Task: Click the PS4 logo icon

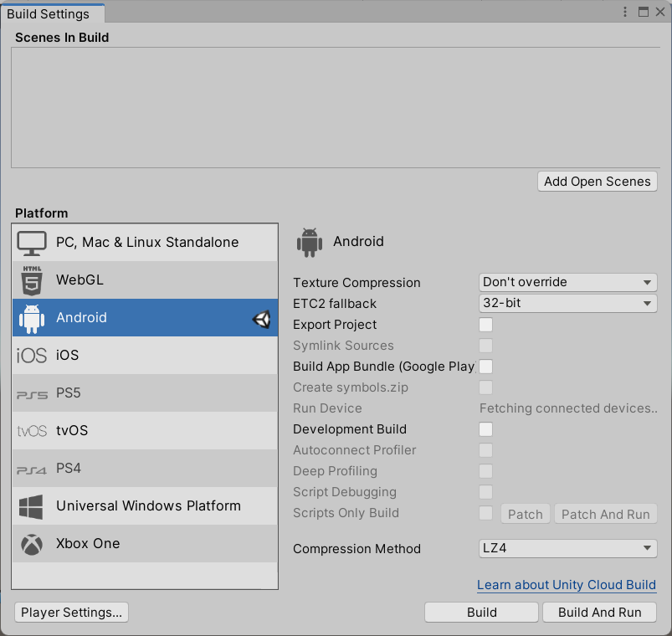Action: [x=32, y=470]
